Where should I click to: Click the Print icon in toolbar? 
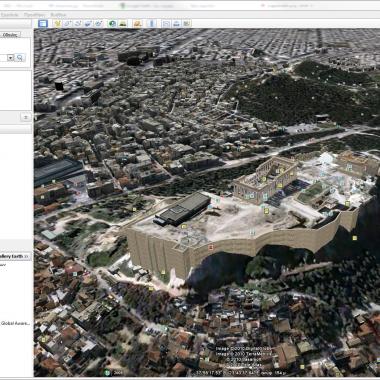point(176,23)
